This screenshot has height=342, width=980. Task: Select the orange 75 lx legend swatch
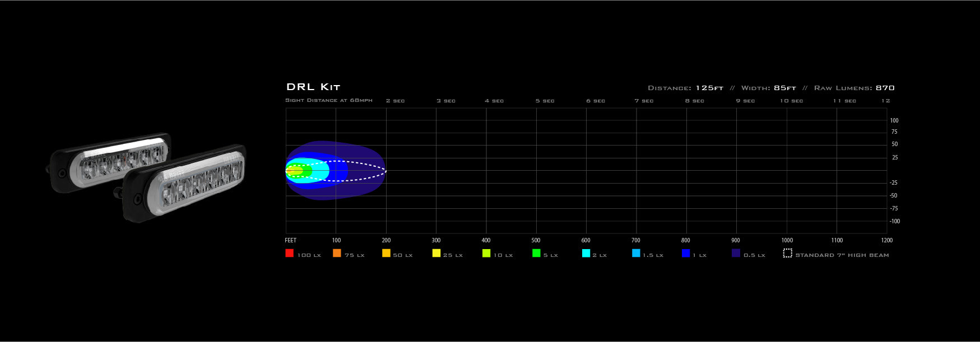tap(337, 253)
